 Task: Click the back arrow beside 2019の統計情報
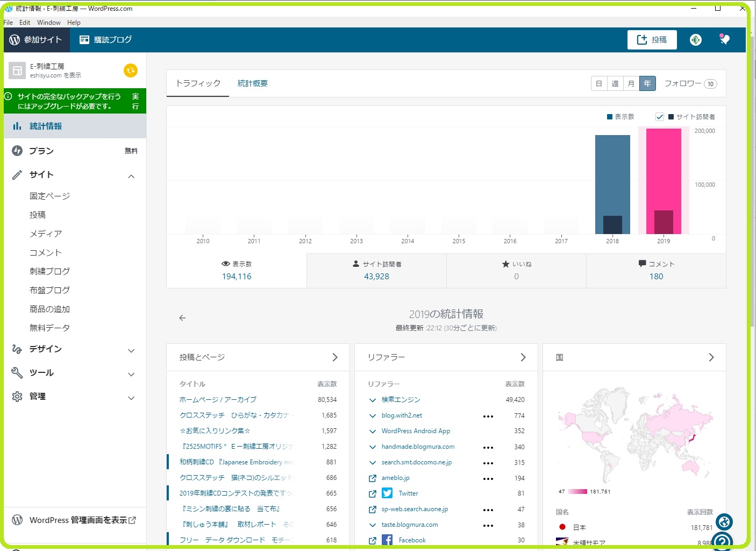182,318
